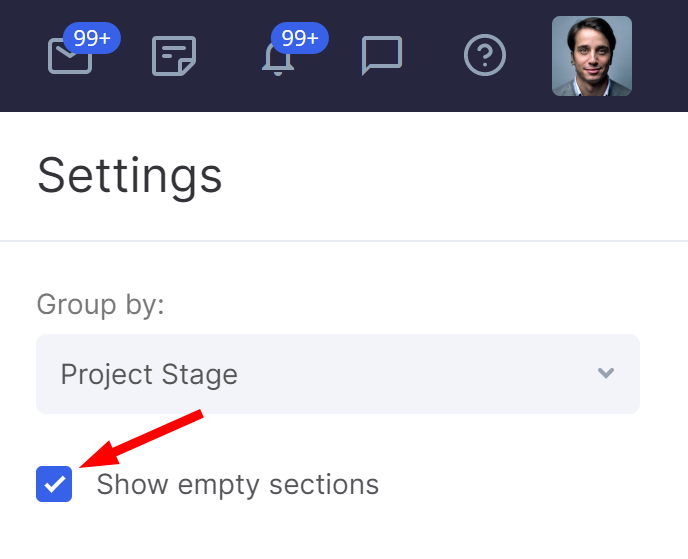This screenshot has height=559, width=688.
Task: Click the Group by: label
Action: [x=100, y=304]
